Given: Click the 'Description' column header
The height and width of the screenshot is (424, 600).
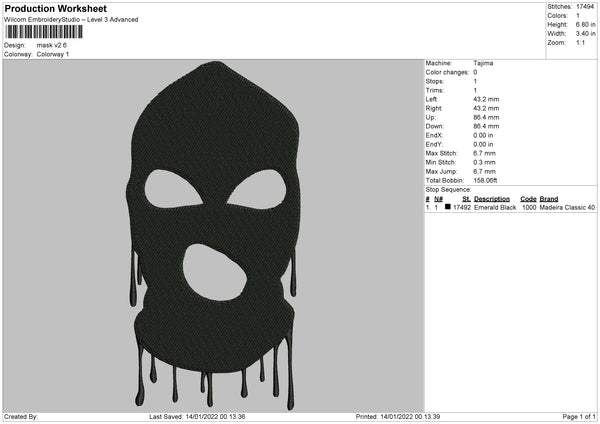Looking at the screenshot, I should click(492, 199).
